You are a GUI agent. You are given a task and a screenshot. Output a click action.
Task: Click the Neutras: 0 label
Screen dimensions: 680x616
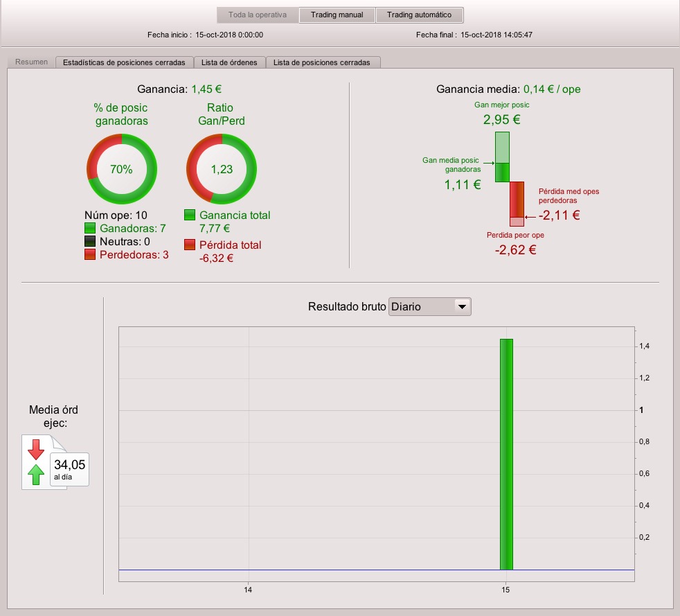(125, 241)
